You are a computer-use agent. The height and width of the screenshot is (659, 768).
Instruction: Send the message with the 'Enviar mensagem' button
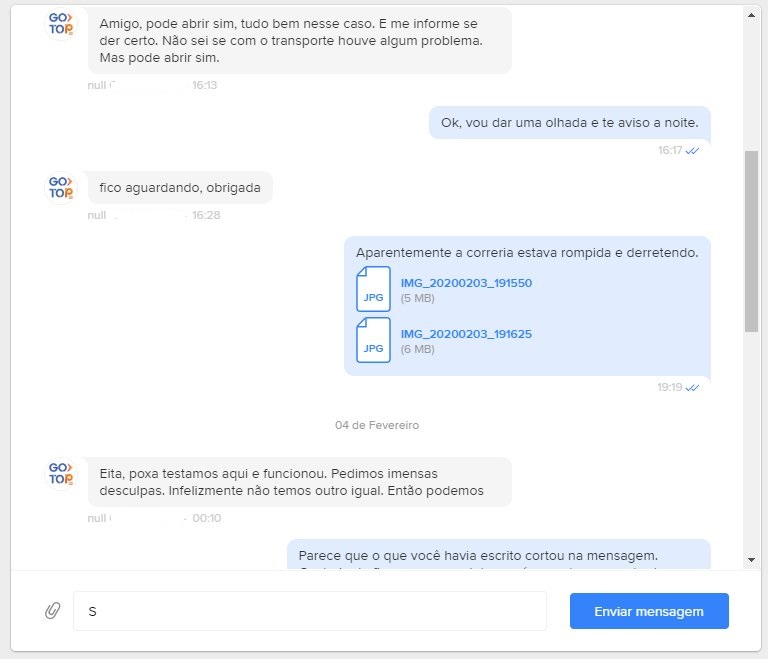click(649, 611)
